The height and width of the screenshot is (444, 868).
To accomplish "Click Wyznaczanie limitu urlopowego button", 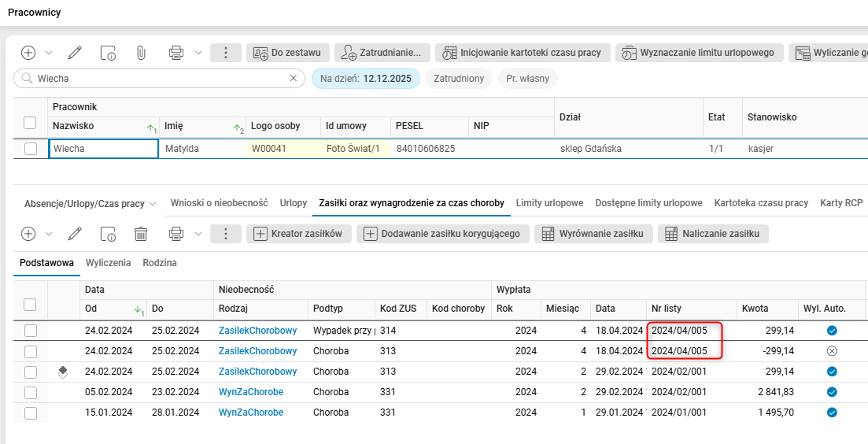I will (699, 53).
